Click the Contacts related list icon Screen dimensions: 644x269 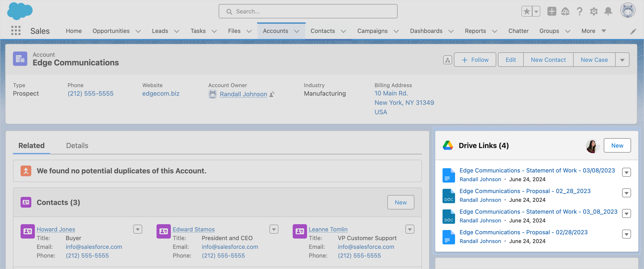26,202
